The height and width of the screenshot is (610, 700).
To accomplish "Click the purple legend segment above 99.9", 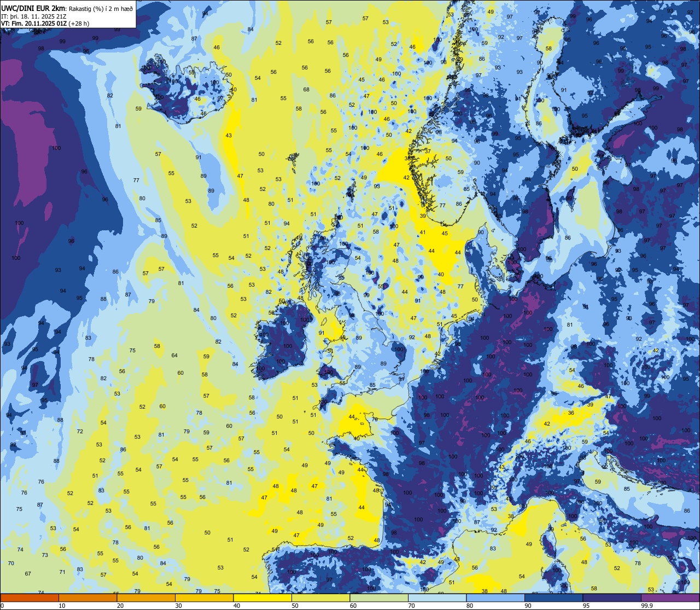I will [670, 598].
